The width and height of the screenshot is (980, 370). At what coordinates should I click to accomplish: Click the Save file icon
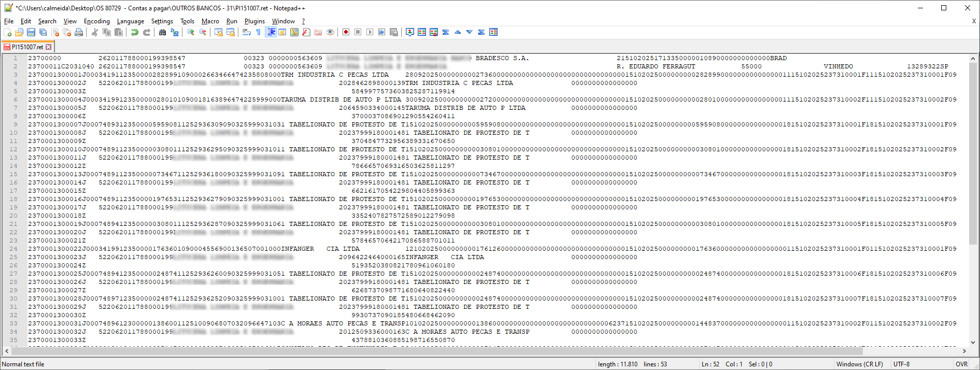pos(31,32)
